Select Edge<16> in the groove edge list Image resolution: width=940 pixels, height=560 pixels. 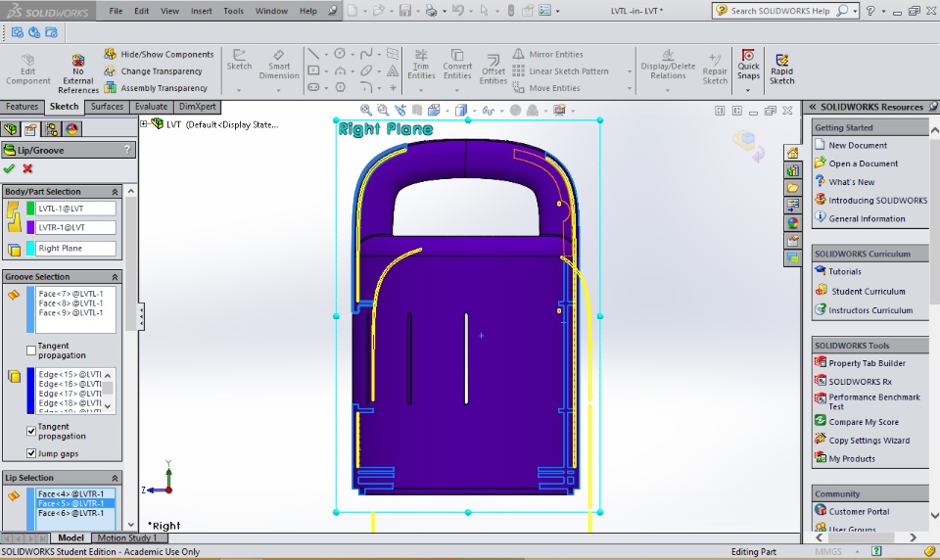point(69,384)
